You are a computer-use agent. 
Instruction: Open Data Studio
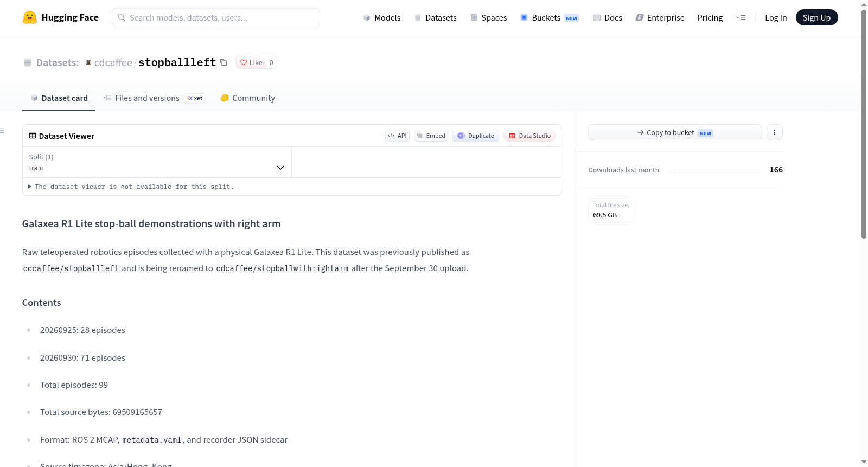point(529,136)
